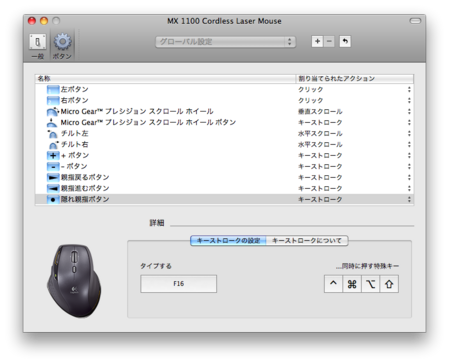Screen dimensions: 449x364
Task: Click クリック action in 左ボタン row
Action: pos(310,89)
